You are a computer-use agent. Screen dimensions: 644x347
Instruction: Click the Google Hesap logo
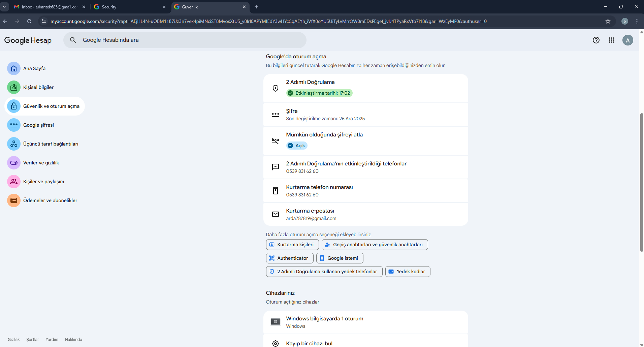(x=28, y=40)
